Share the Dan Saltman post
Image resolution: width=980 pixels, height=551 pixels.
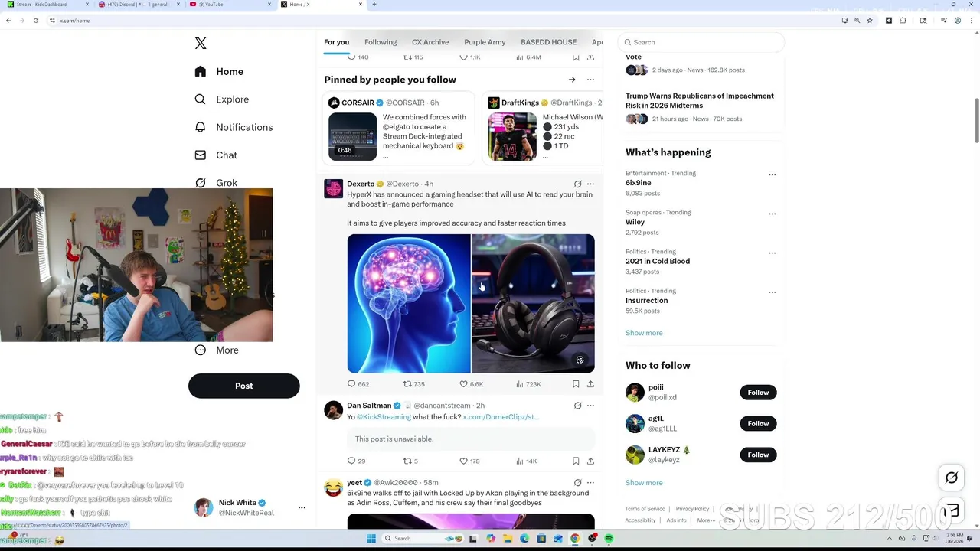click(x=590, y=461)
